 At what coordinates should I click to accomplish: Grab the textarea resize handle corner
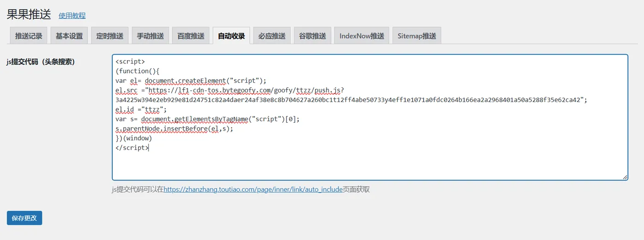pos(625,177)
